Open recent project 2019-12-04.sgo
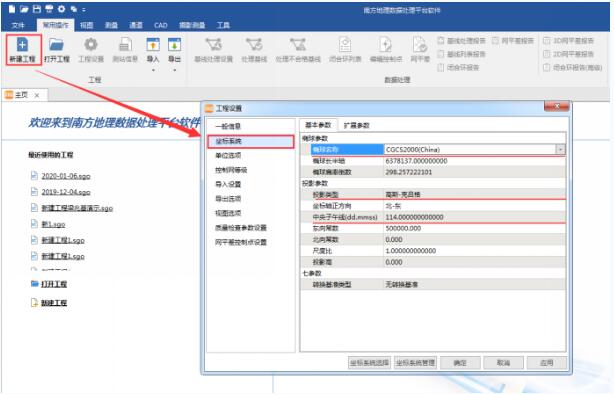 [x=66, y=192]
